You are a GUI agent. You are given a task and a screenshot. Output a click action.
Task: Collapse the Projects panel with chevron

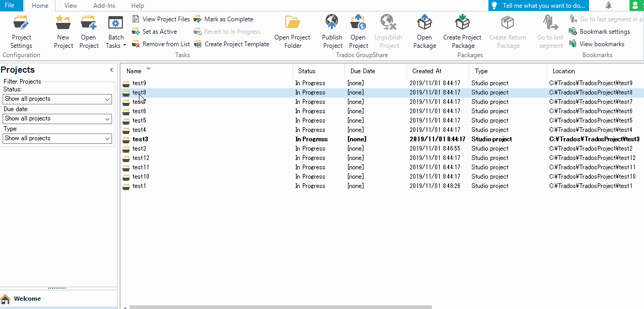click(111, 70)
